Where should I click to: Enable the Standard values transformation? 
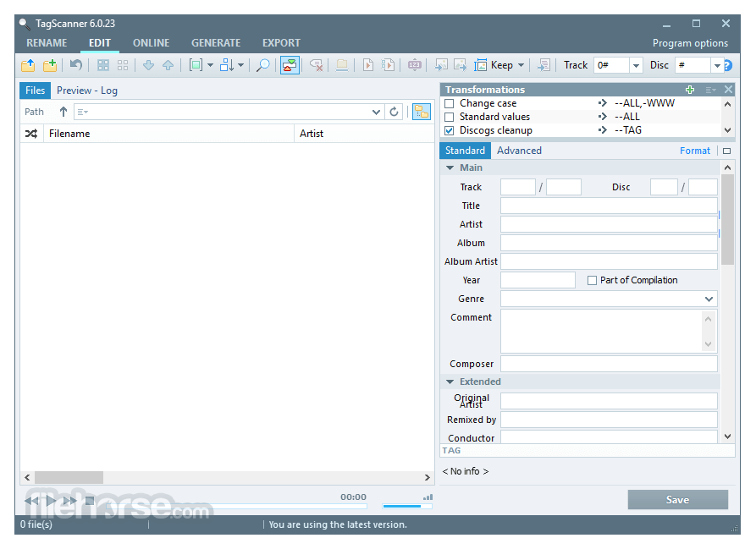pos(450,117)
